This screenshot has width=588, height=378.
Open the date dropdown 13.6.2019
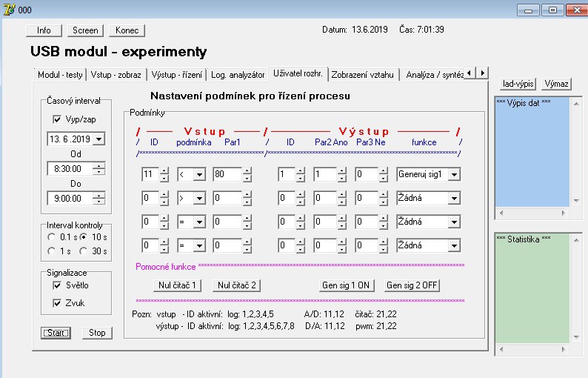tap(100, 139)
